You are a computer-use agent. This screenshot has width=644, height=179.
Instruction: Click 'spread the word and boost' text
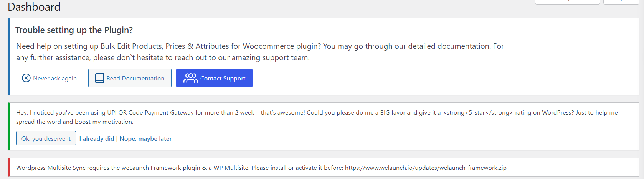[54, 122]
